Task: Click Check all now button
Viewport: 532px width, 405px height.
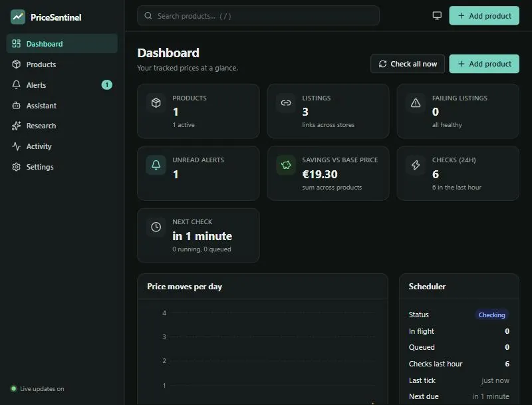Action: click(408, 64)
